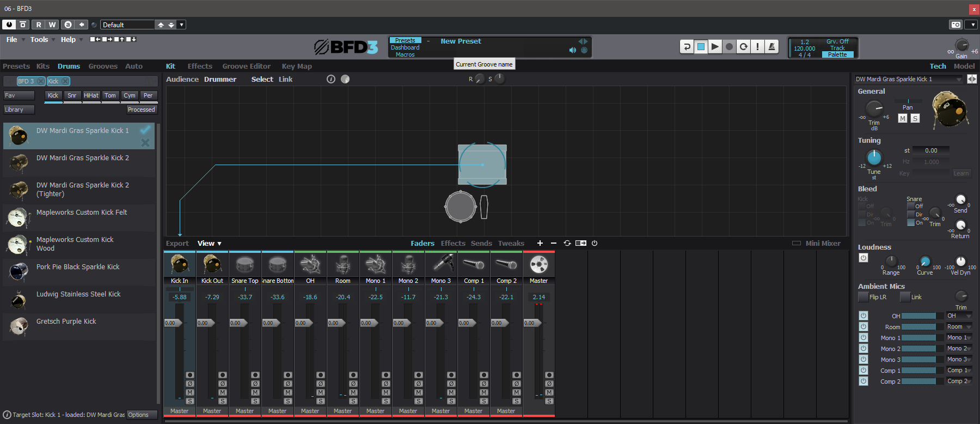The height and width of the screenshot is (424, 980).
Task: Click the Processed filter button
Action: [142, 110]
